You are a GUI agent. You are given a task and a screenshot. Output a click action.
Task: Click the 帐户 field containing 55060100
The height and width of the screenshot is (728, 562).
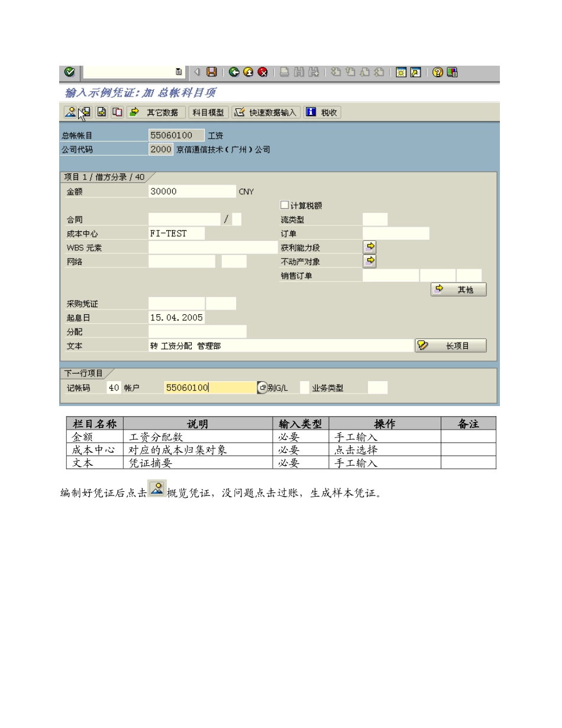(x=210, y=388)
